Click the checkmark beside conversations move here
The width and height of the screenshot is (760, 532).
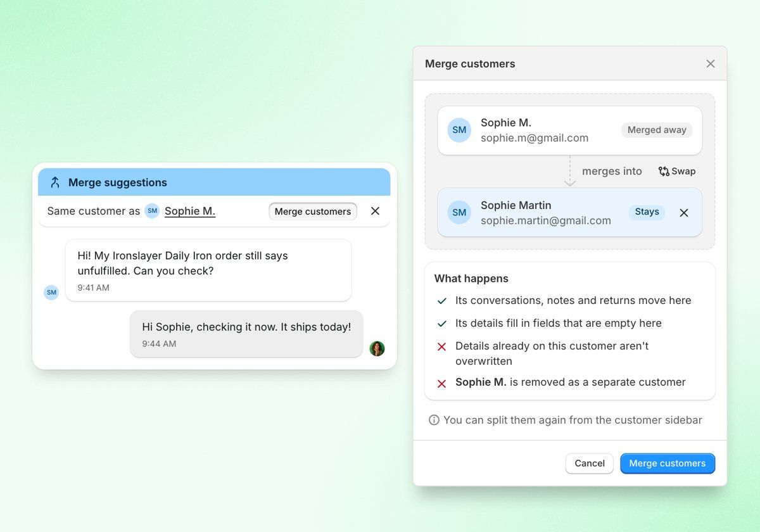click(441, 301)
